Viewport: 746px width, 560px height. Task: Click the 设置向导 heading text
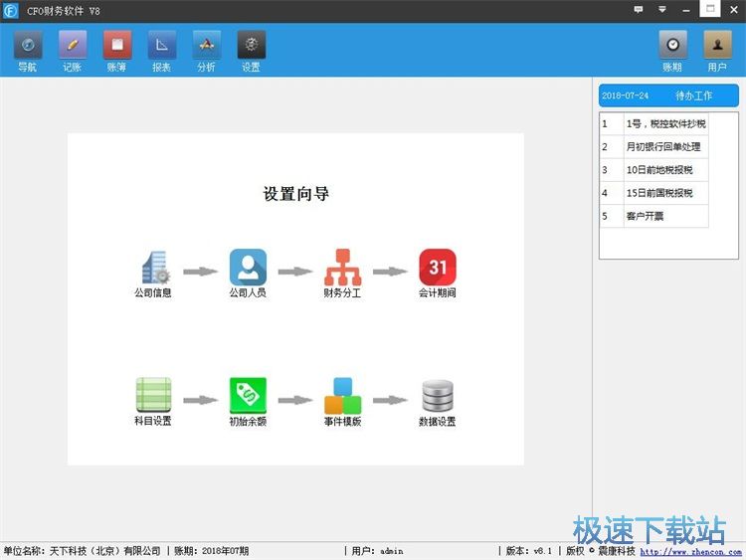click(296, 194)
